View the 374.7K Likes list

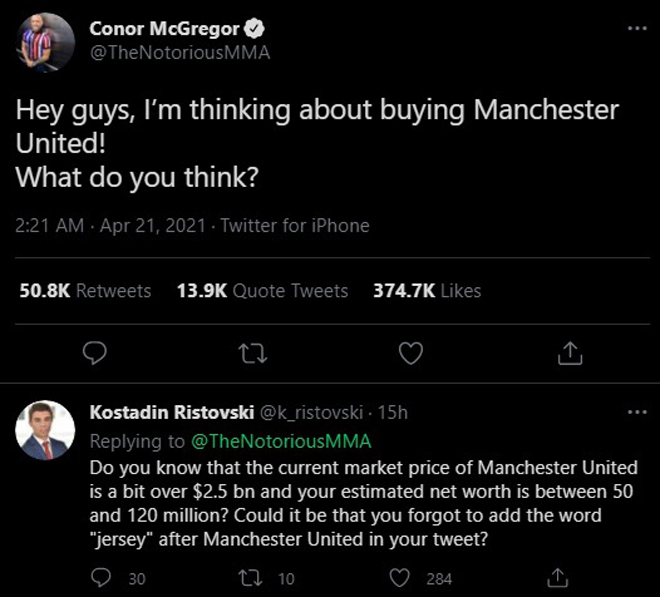point(427,291)
